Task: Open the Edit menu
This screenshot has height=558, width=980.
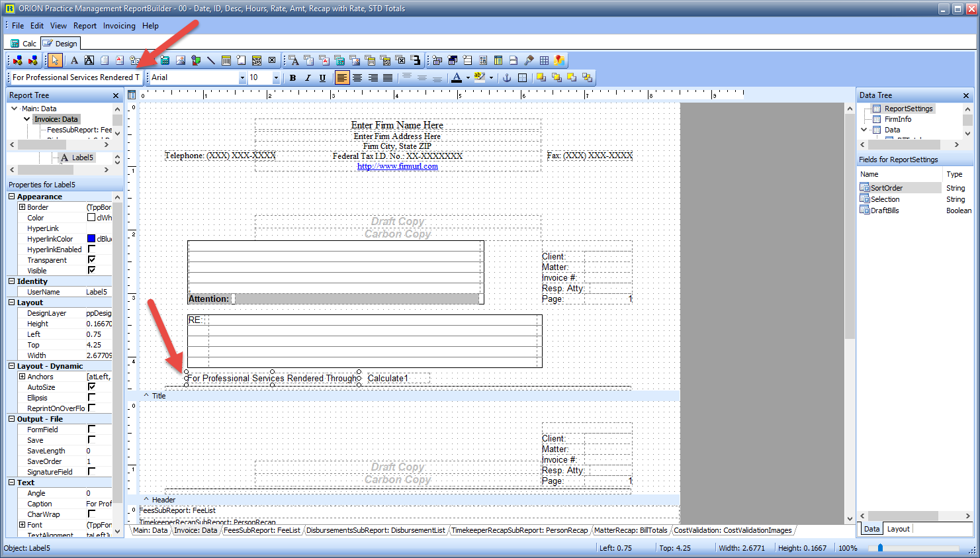Action: coord(37,26)
